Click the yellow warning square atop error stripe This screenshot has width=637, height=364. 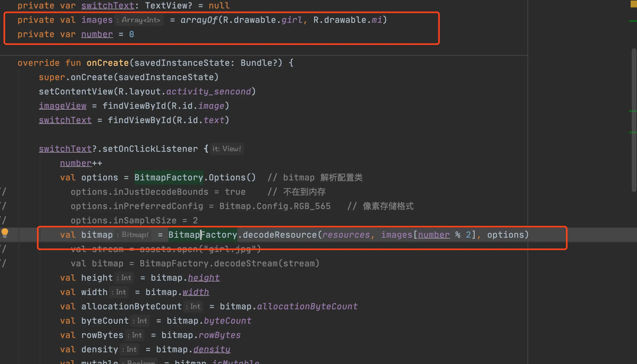pos(634,4)
